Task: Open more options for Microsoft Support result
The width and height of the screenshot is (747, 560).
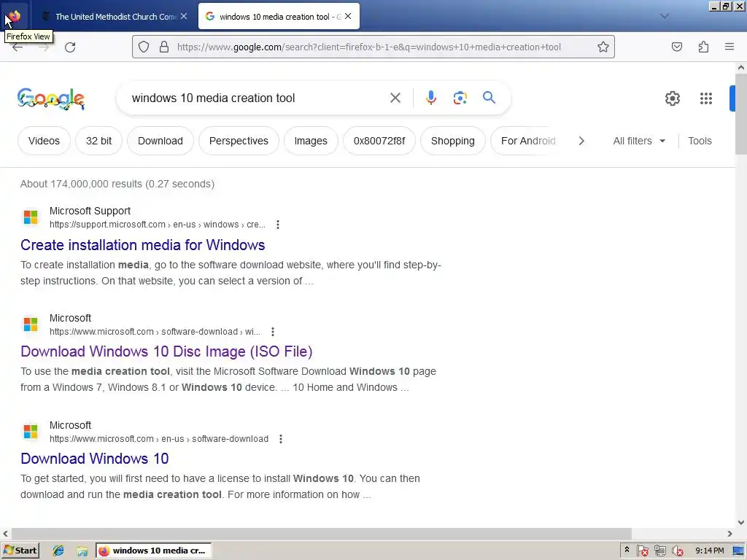Action: tap(278, 225)
